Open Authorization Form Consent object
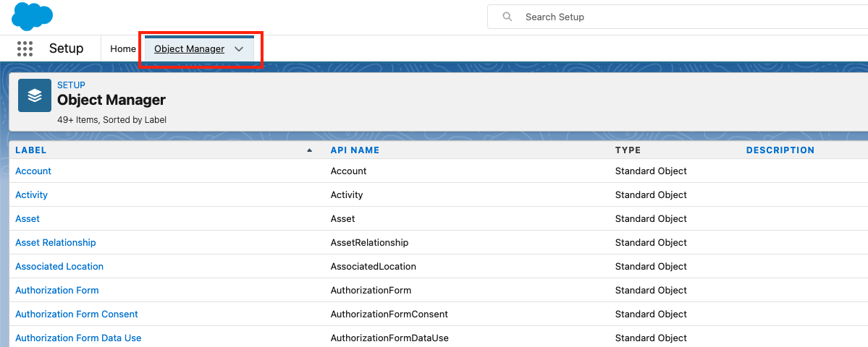 tap(77, 314)
